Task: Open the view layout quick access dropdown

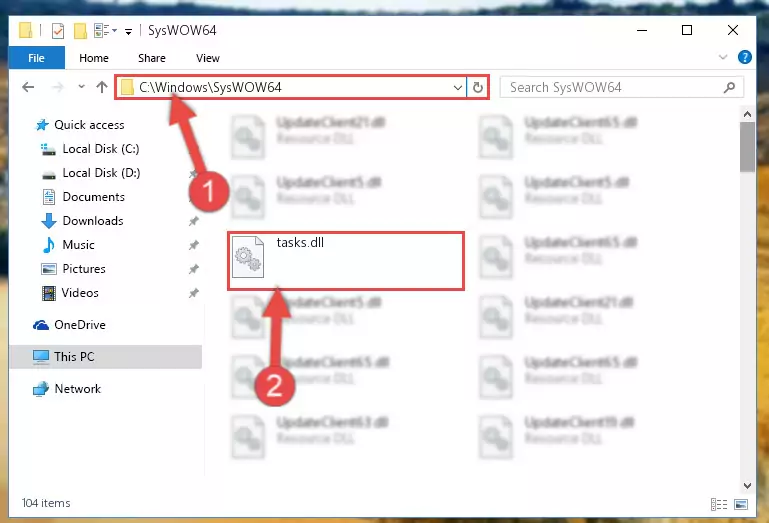Action: pyautogui.click(x=105, y=31)
